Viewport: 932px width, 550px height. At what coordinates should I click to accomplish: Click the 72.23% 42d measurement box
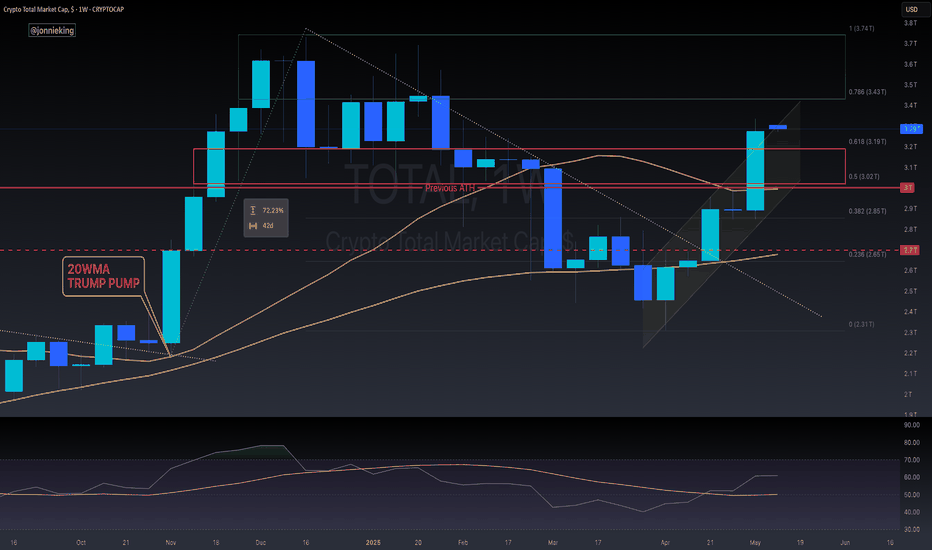pyautogui.click(x=266, y=218)
